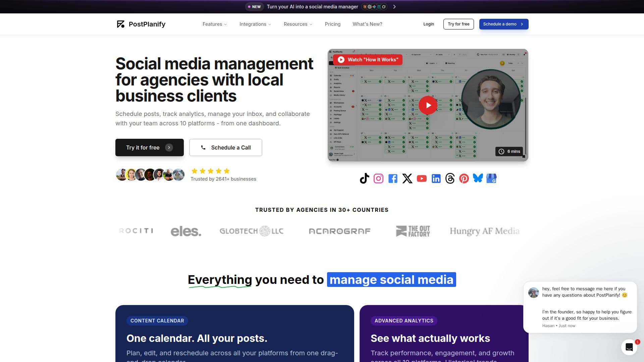The image size is (644, 362).
Task: Click the Watch "How It Works" badge
Action: click(x=368, y=60)
